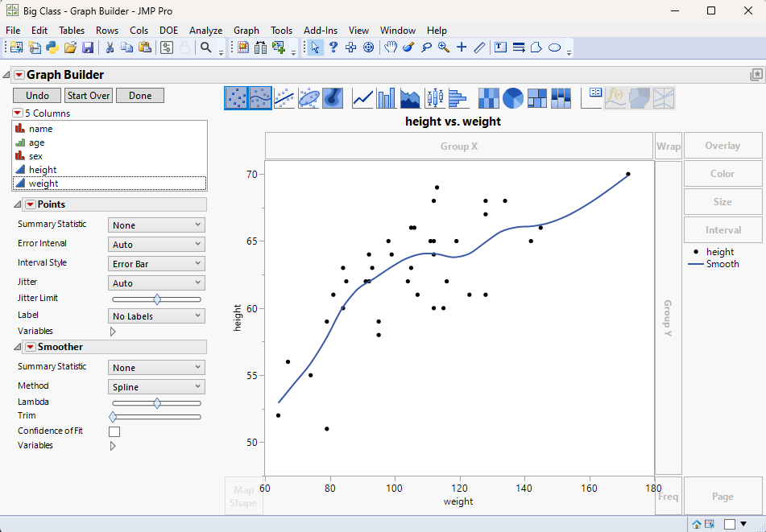The image size is (766, 532).
Task: Click the Python script toolbar icon
Action: tap(52, 47)
